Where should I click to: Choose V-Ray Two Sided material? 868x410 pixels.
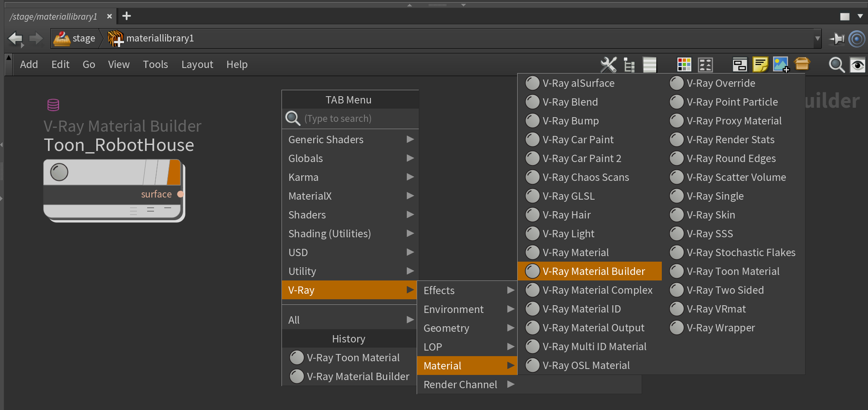[733, 290]
